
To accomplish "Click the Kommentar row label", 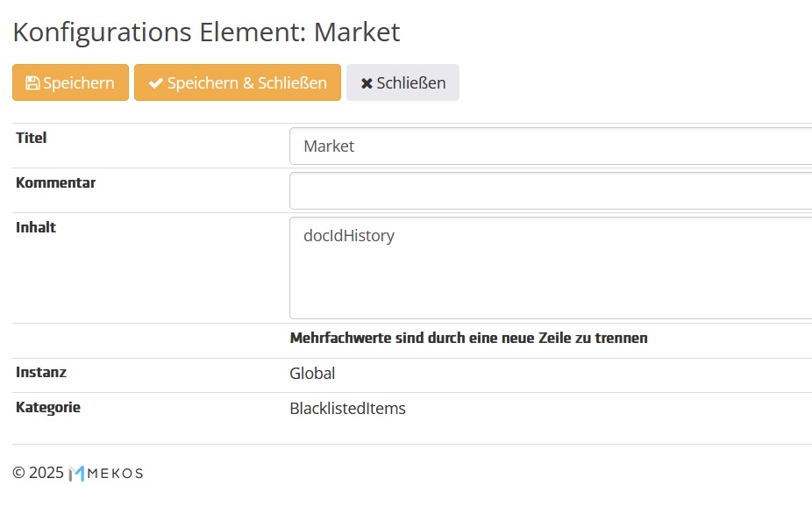I will pos(55,182).
